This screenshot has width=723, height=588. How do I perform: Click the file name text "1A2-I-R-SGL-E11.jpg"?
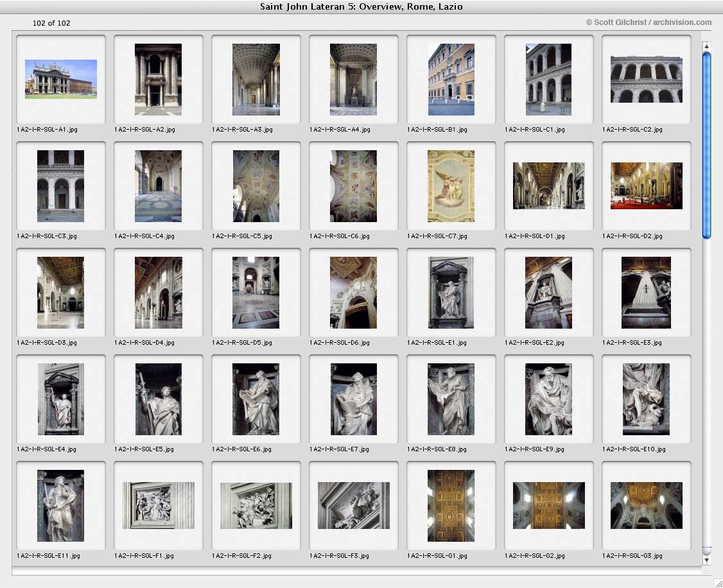(48, 556)
